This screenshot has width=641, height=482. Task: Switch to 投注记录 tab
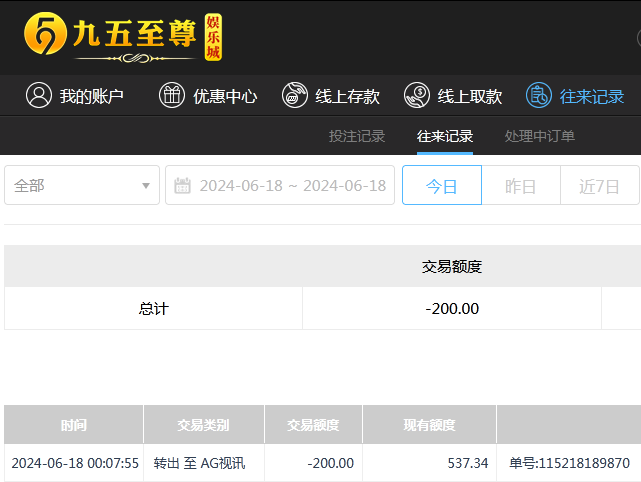click(x=357, y=136)
